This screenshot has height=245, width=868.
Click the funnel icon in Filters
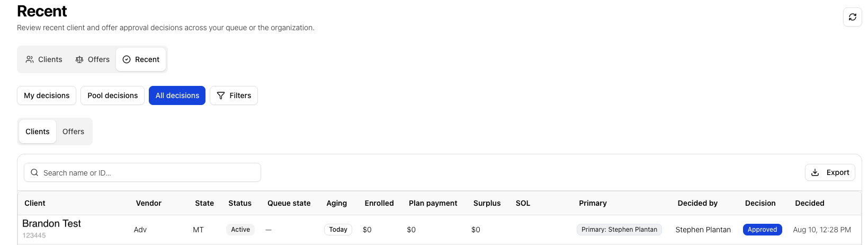[221, 95]
